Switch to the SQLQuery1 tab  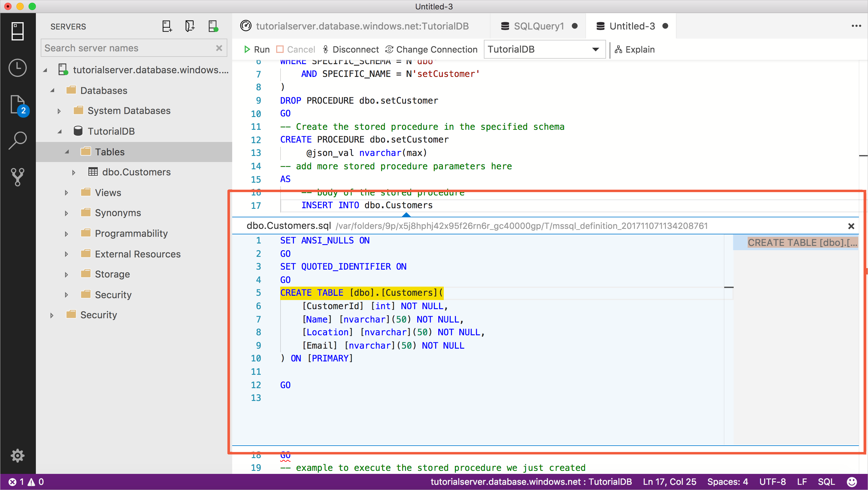point(538,26)
